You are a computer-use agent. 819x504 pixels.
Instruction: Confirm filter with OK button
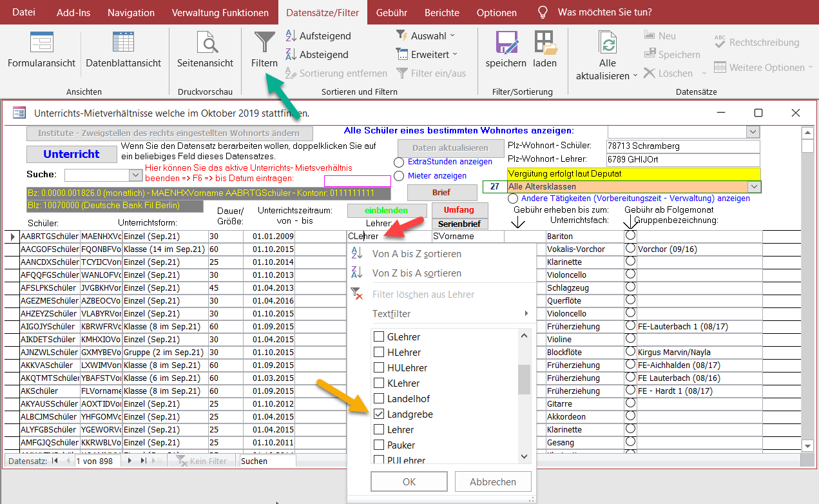[x=409, y=481]
